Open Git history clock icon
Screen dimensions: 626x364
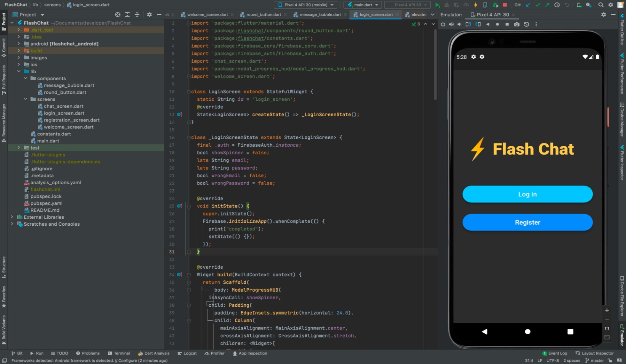[557, 5]
